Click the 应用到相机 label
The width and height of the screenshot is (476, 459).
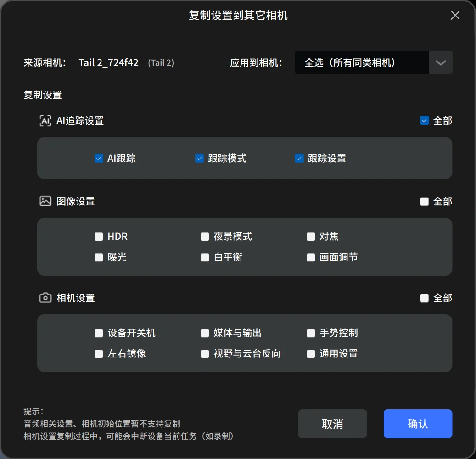click(256, 62)
